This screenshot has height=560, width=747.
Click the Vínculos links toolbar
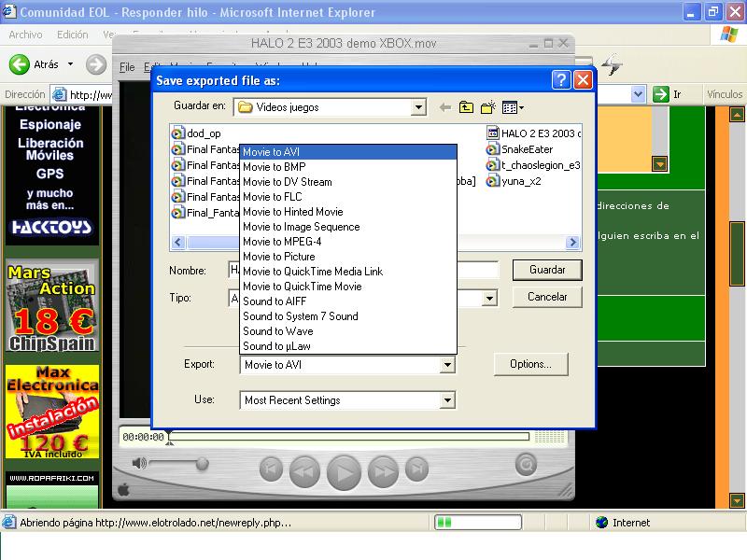pos(725,94)
